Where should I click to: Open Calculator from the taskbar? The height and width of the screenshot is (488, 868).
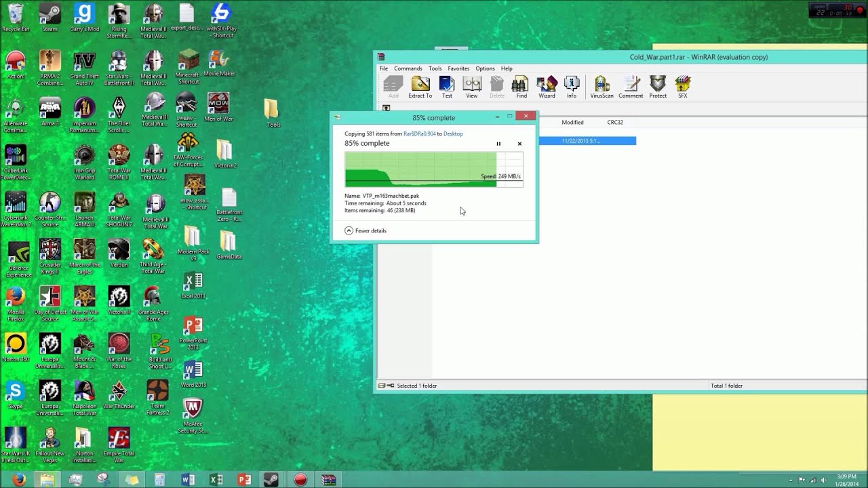(x=159, y=479)
